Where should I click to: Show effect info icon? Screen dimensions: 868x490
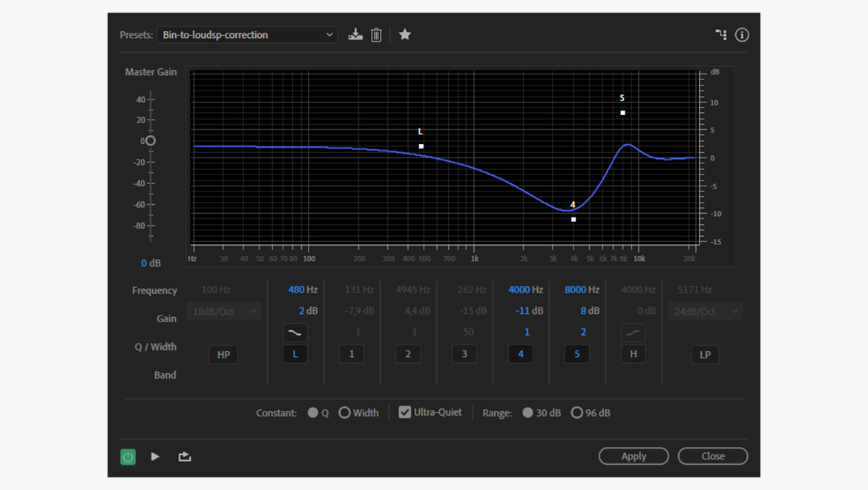(742, 35)
